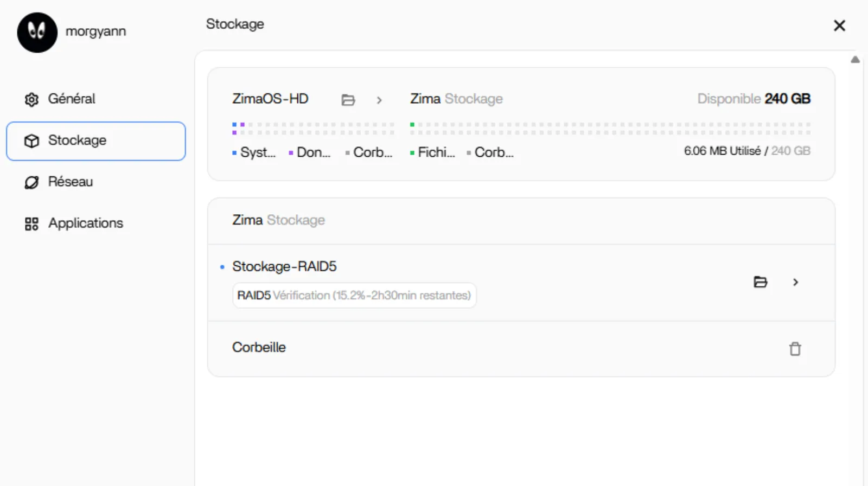Click the Stockage cube icon in sidebar
The width and height of the screenshot is (868, 486).
(x=31, y=141)
